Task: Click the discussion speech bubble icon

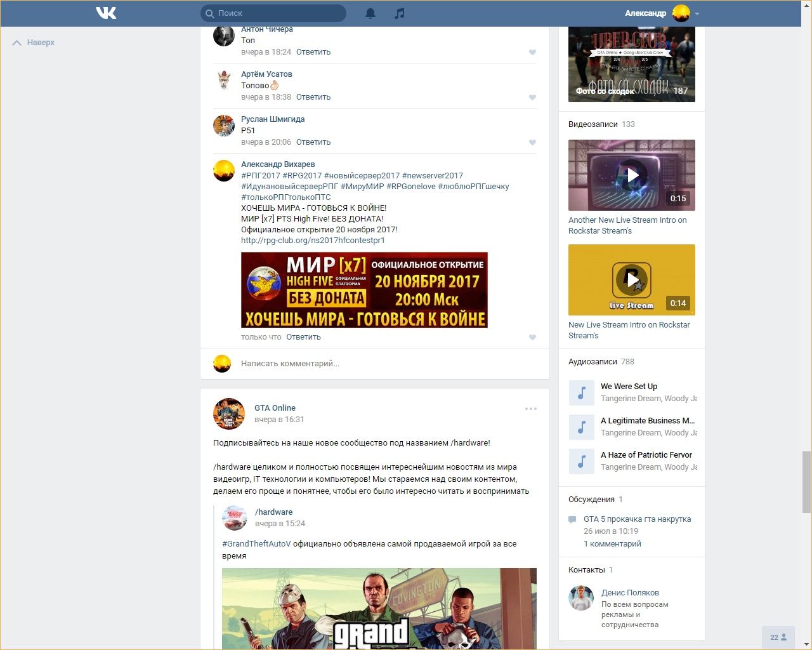Action: [x=572, y=519]
